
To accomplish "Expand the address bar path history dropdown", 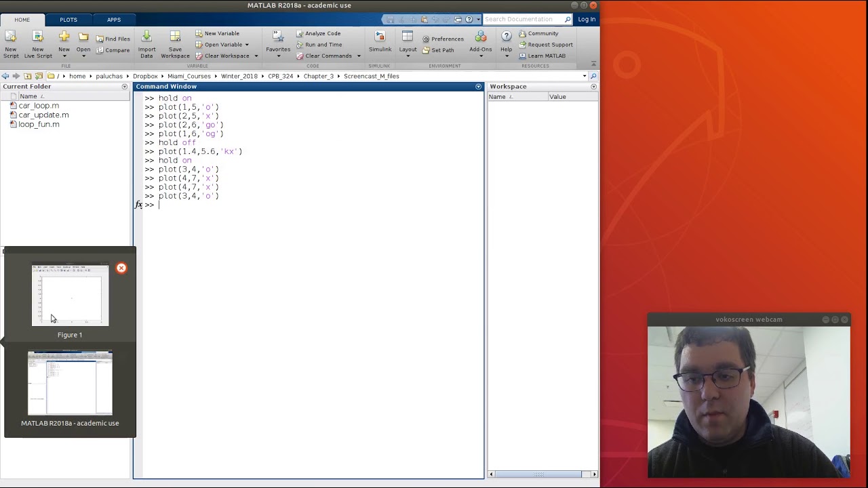I will (585, 76).
